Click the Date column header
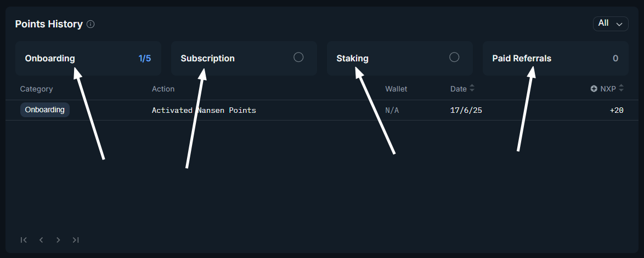 pos(458,89)
